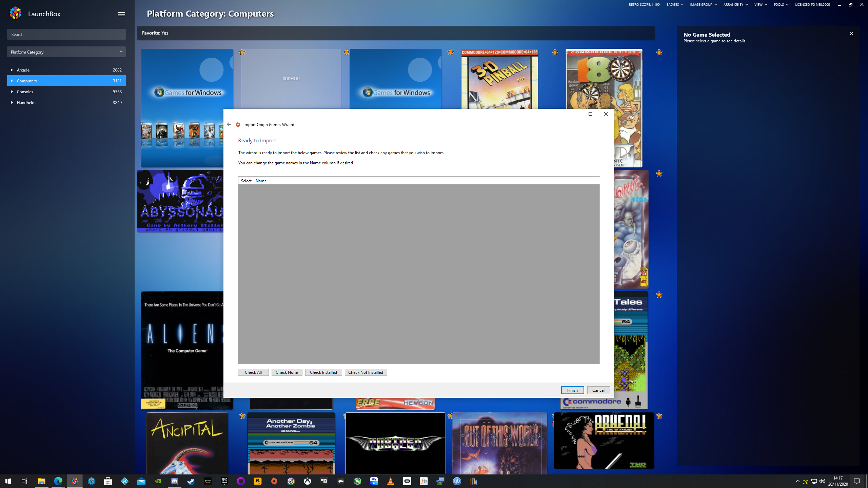Open the Tools menu
The image size is (868, 488).
(x=781, y=4)
